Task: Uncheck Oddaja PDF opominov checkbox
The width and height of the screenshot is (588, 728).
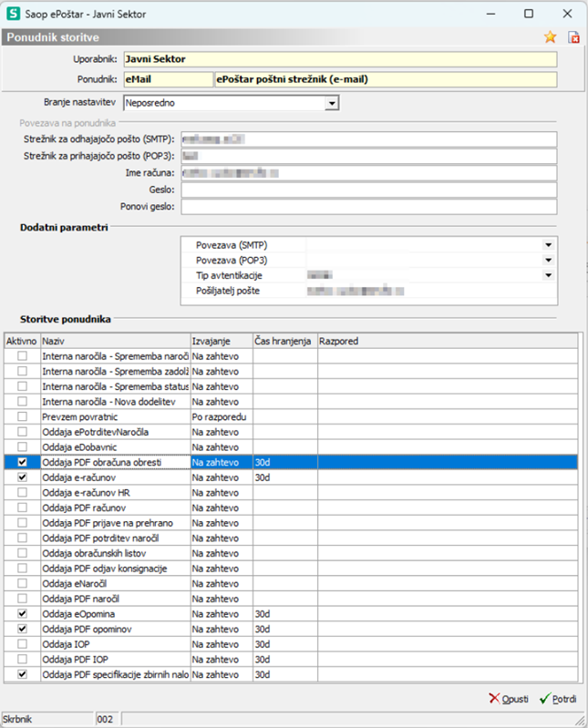Action: (x=22, y=629)
